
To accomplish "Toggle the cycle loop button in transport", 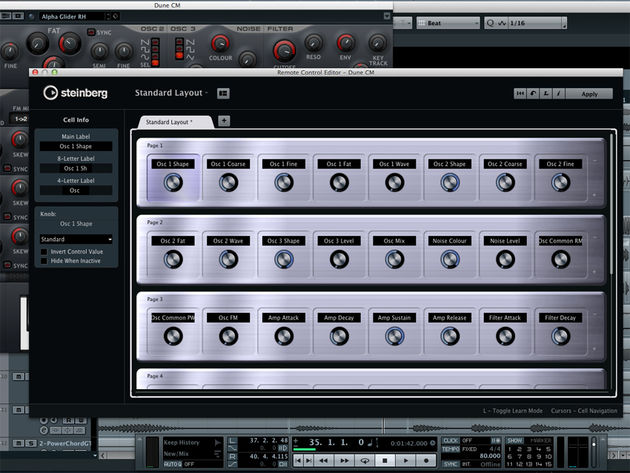I will (x=364, y=461).
